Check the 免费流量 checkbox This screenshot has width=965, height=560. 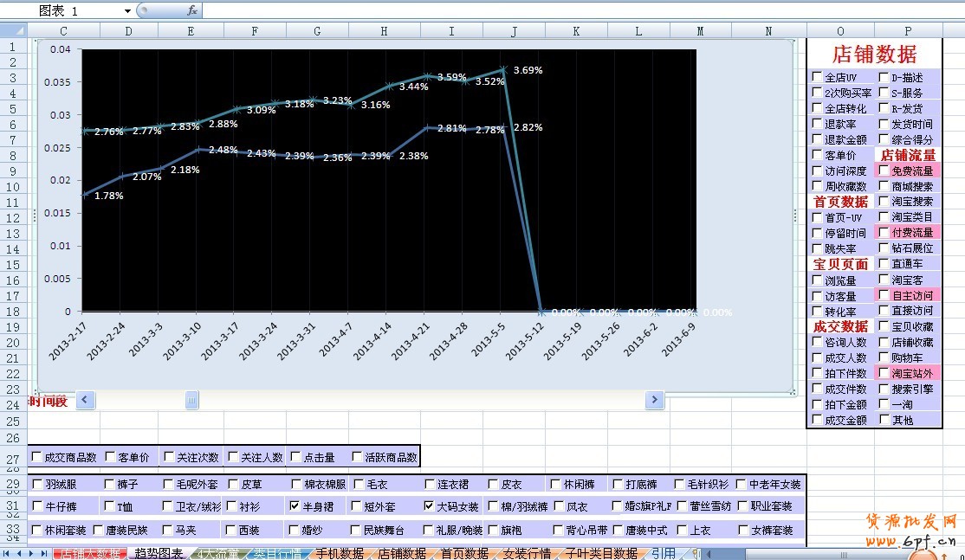(884, 171)
